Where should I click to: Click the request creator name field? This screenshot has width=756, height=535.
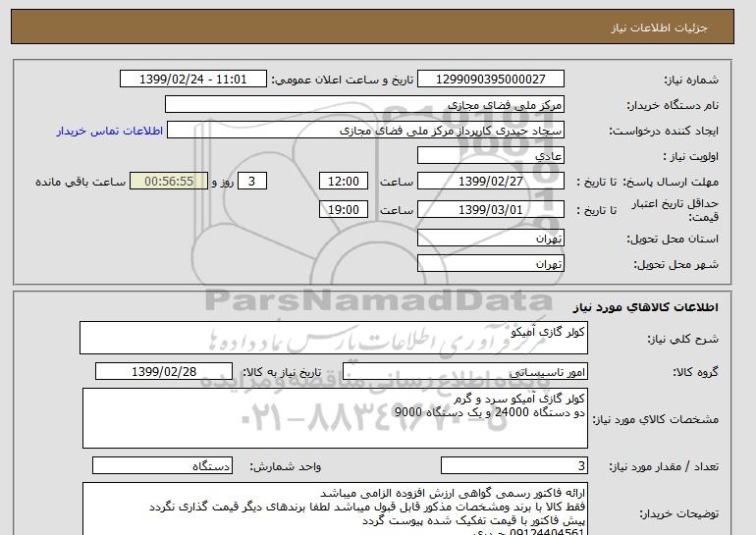pos(365,131)
